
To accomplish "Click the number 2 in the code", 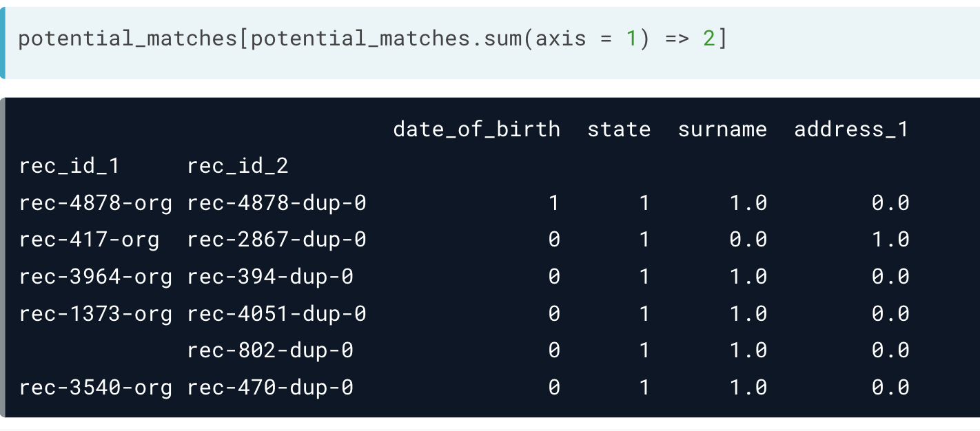I will [708, 39].
